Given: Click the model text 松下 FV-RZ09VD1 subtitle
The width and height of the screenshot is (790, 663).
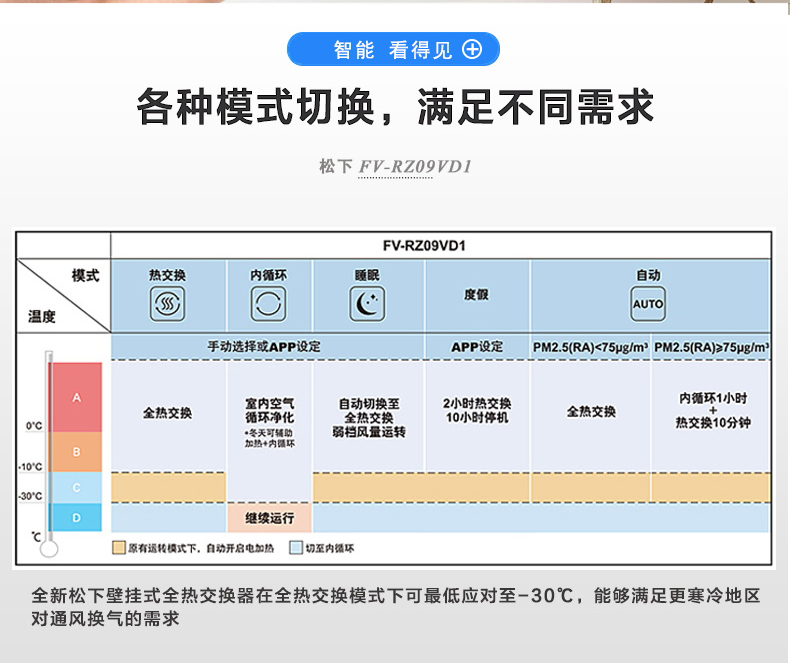Looking at the screenshot, I should pos(396,166).
